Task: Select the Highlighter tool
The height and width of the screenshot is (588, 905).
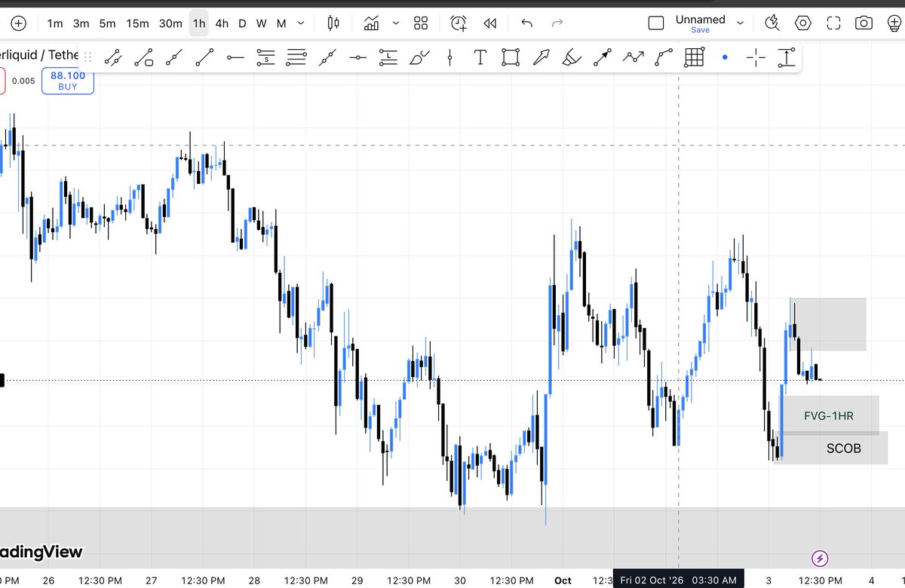Action: tap(572, 57)
